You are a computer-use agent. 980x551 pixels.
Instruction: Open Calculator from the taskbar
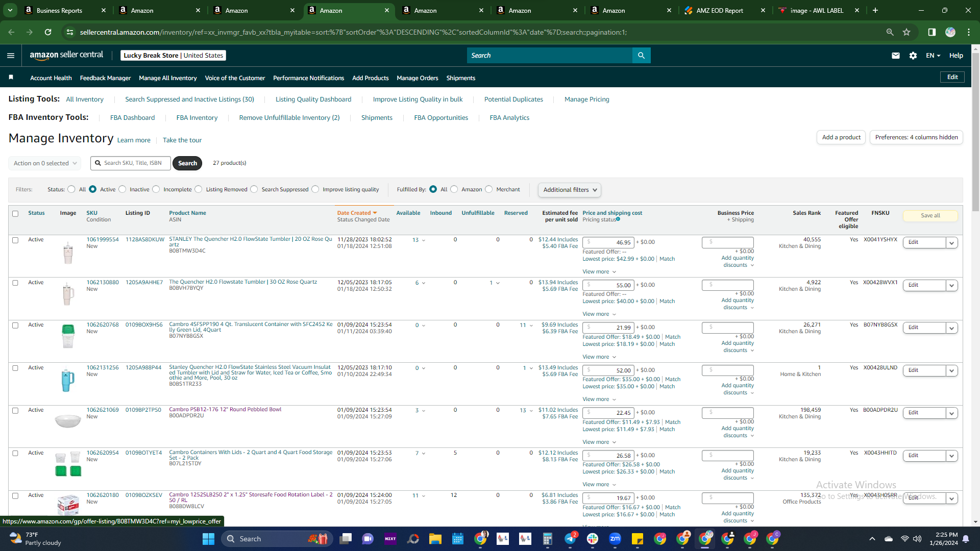(x=548, y=539)
